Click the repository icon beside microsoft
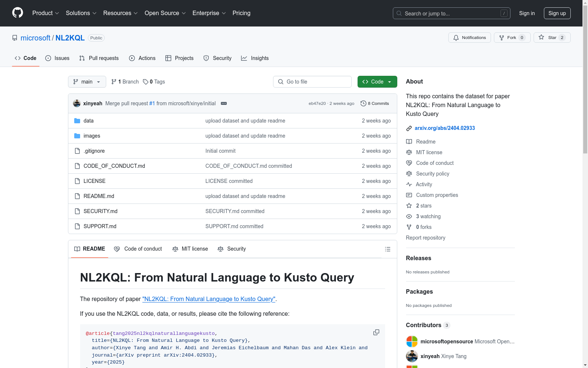Viewport: 588px width, 368px height. pos(15,38)
